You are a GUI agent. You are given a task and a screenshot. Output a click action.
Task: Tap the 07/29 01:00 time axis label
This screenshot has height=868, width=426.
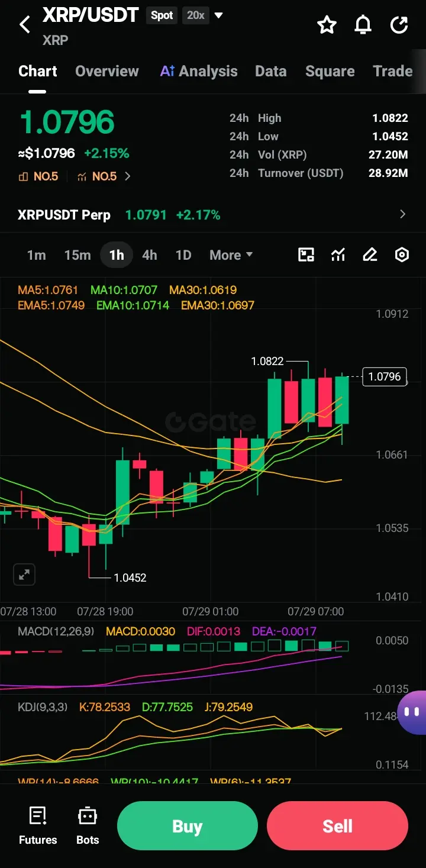click(210, 611)
